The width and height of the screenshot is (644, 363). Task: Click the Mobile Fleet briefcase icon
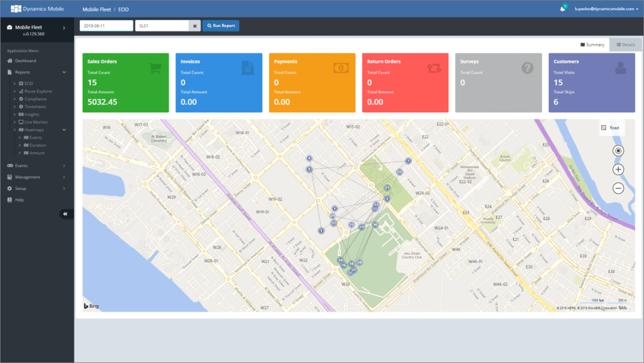click(x=9, y=27)
